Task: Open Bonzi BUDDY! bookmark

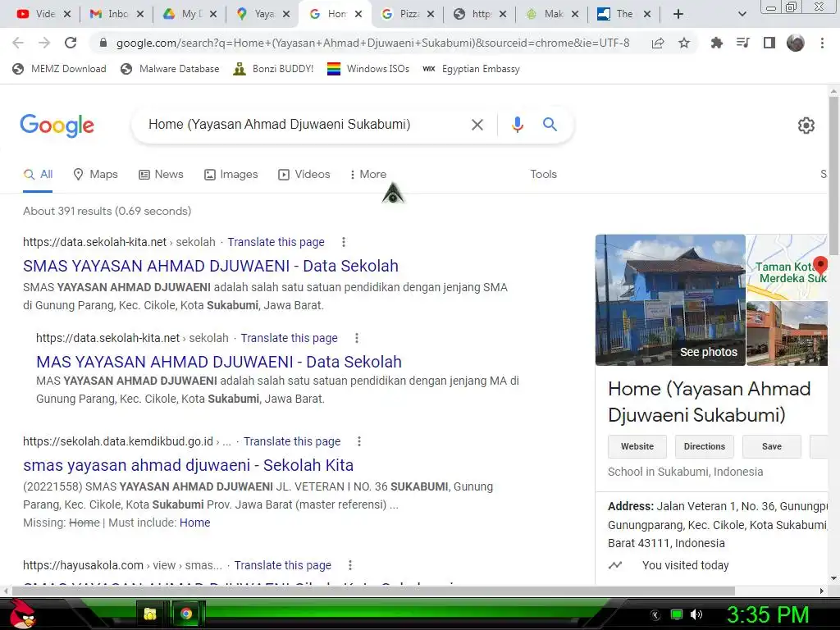Action: [x=273, y=69]
